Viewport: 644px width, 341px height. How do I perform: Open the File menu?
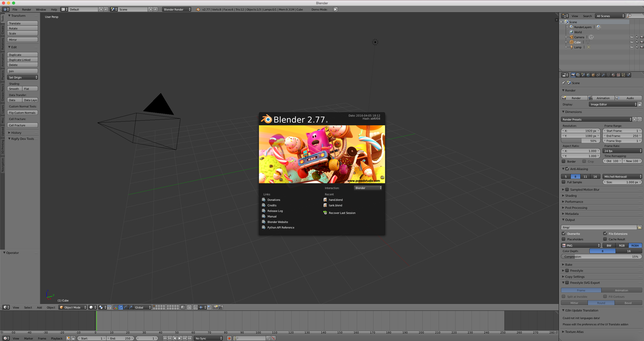(15, 9)
